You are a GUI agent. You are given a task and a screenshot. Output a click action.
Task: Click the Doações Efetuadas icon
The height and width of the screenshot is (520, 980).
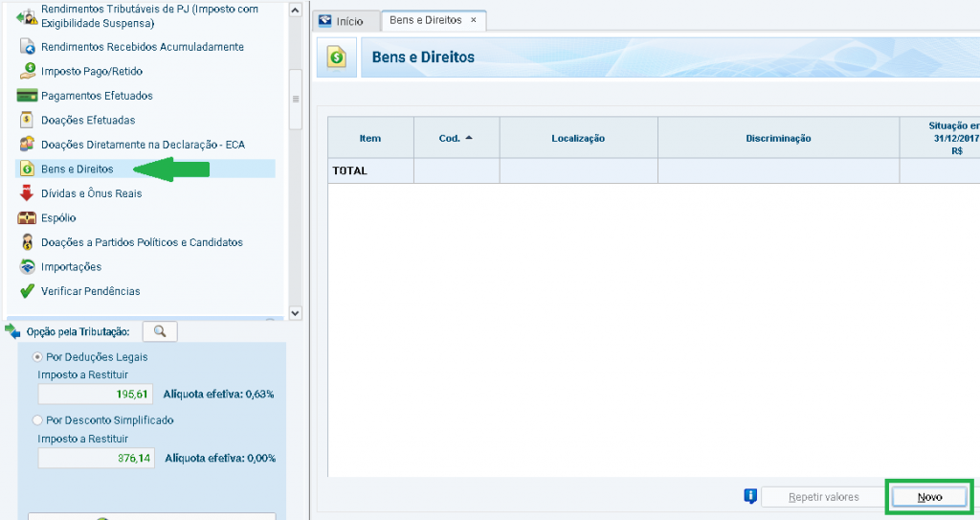pos(27,121)
